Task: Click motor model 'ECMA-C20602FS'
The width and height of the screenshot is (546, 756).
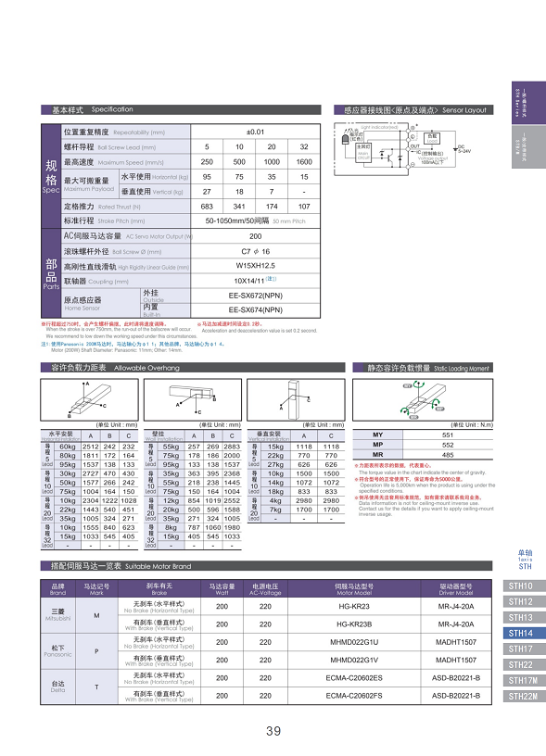Action: point(354,696)
